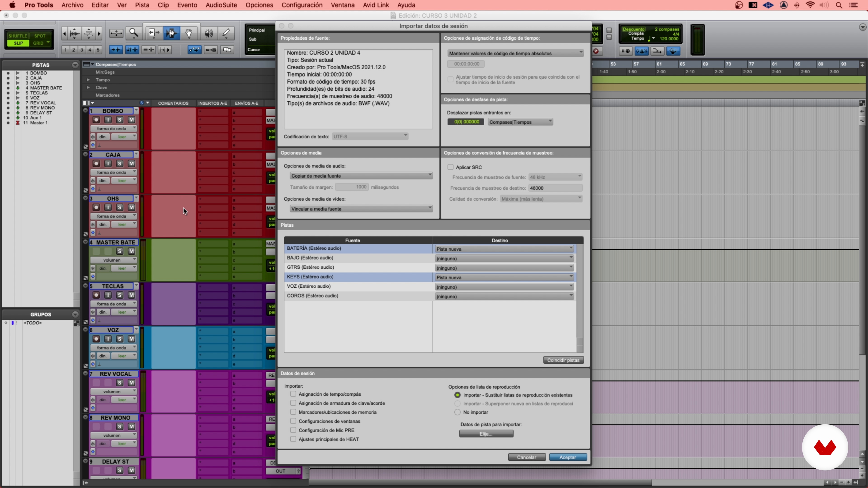Select the Selector waveform tool
The image size is (868, 488).
(172, 33)
